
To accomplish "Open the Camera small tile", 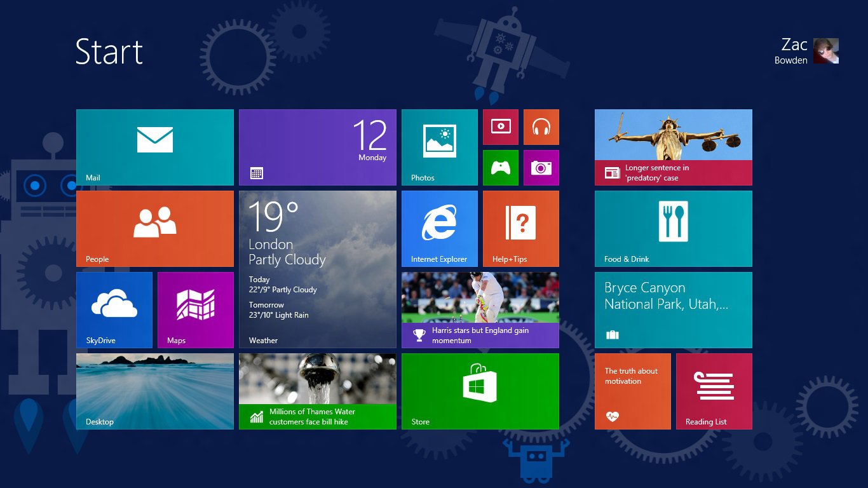I will [541, 168].
